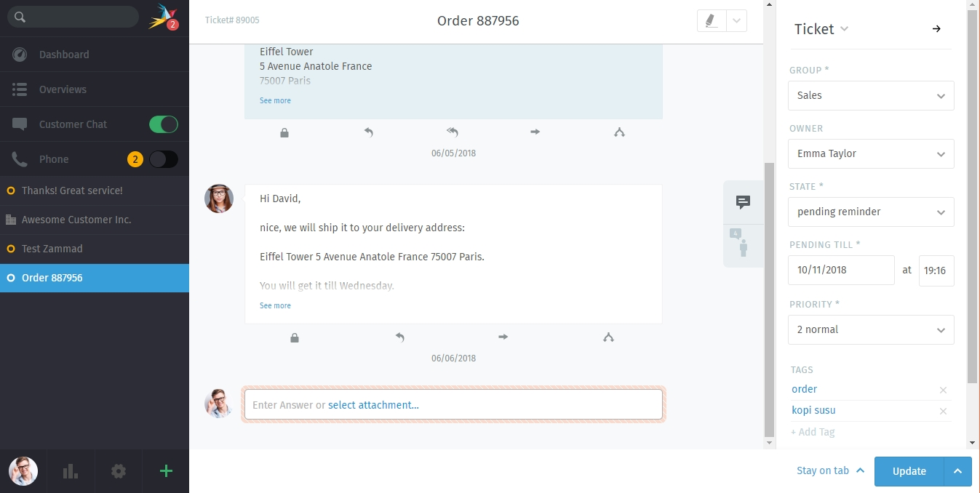Open the Stay on tab dropdown
This screenshot has width=980, height=493.
(x=830, y=470)
